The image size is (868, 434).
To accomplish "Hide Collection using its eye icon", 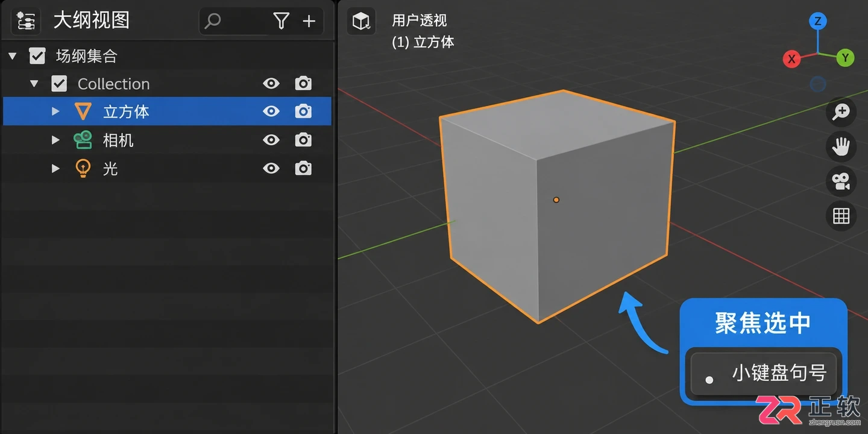I will (271, 83).
